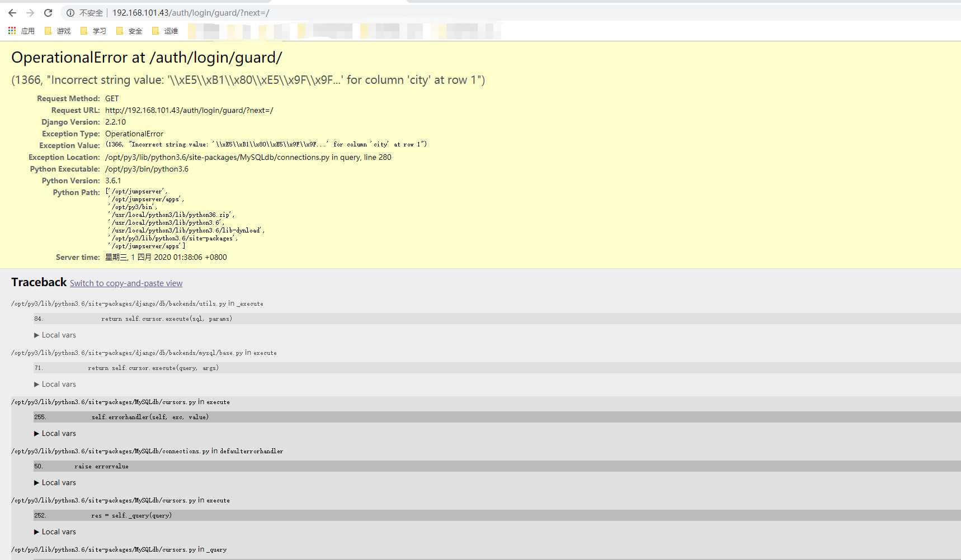
Task: Reload the page with the refresh icon
Action: [48, 12]
